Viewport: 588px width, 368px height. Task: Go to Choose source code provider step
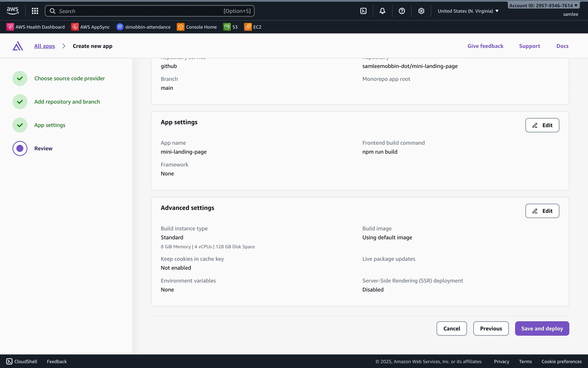70,79
